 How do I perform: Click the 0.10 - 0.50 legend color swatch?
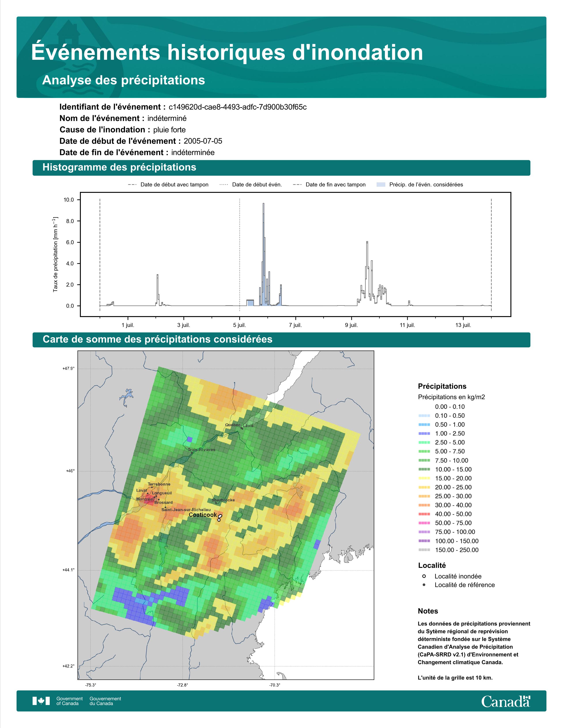[424, 416]
